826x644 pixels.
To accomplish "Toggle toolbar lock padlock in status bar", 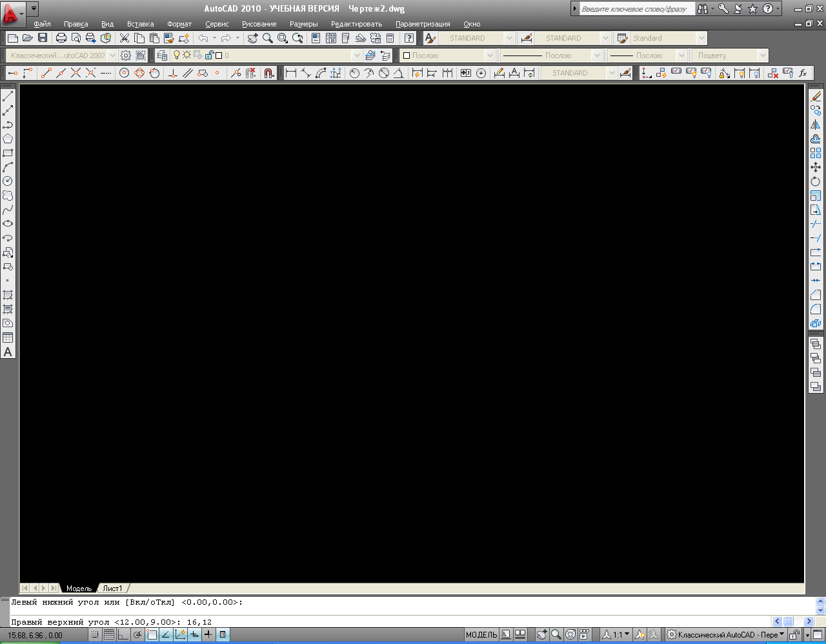I will click(795, 635).
